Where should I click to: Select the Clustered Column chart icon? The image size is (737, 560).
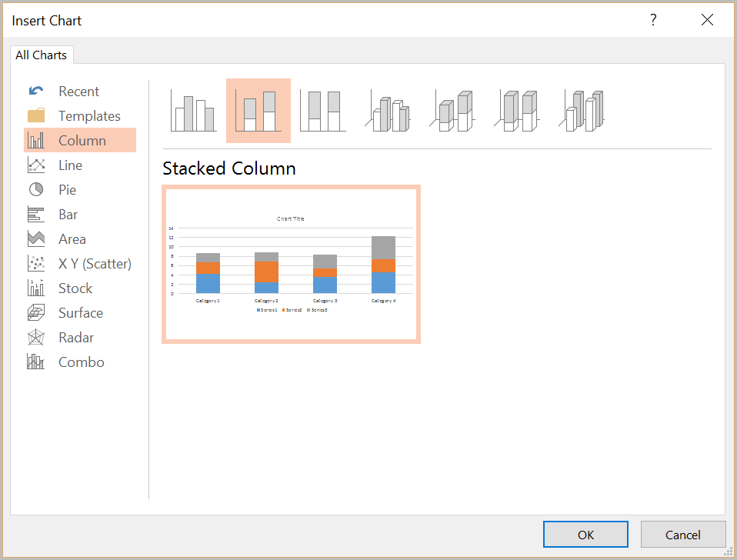(193, 112)
